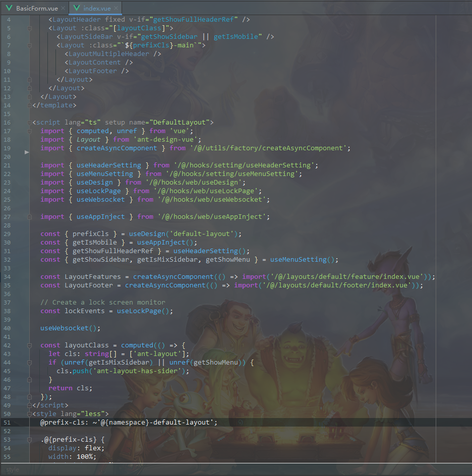Image resolution: width=472 pixels, height=476 pixels.
Task: Collapse the inner Layout block on line 7
Action: (x=29, y=45)
